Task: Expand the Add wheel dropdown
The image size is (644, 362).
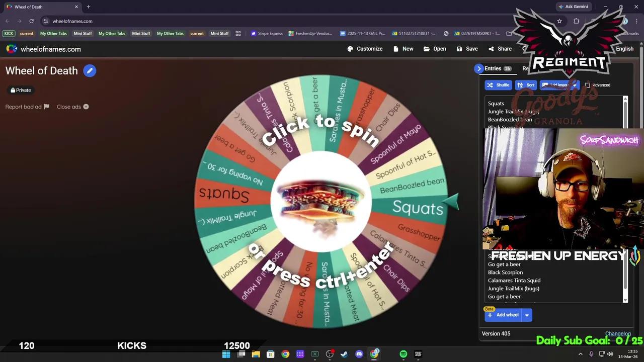Action: (x=526, y=315)
